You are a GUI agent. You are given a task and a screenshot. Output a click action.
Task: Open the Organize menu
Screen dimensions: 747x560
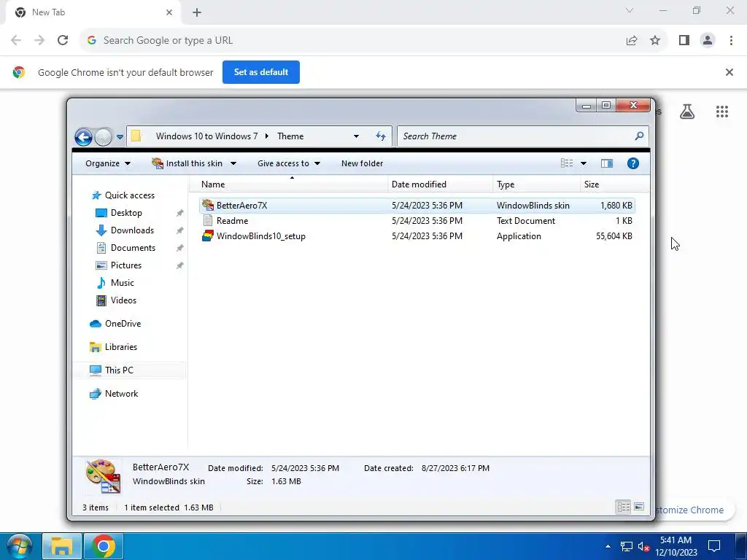108,163
